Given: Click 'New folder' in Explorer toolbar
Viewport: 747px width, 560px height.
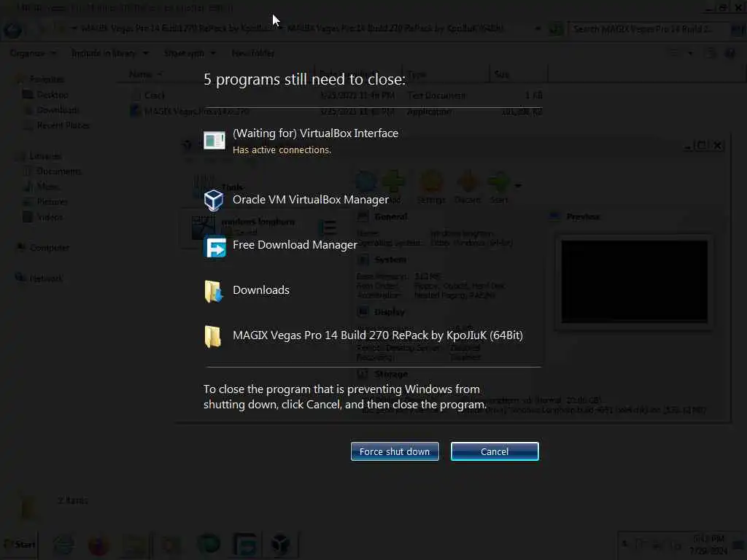Looking at the screenshot, I should pos(253,53).
